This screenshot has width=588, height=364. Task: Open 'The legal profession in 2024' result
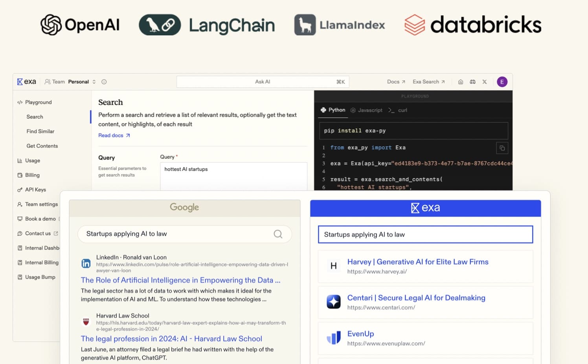tap(171, 338)
